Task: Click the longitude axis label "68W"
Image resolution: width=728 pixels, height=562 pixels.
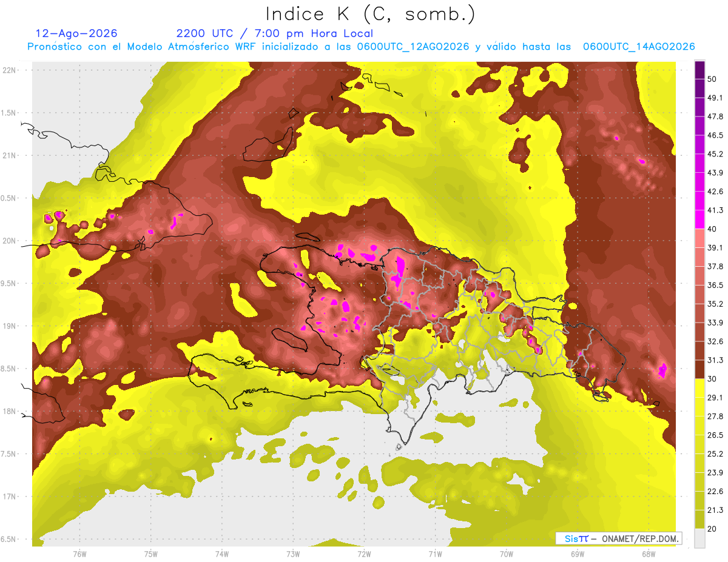Action: point(649,554)
